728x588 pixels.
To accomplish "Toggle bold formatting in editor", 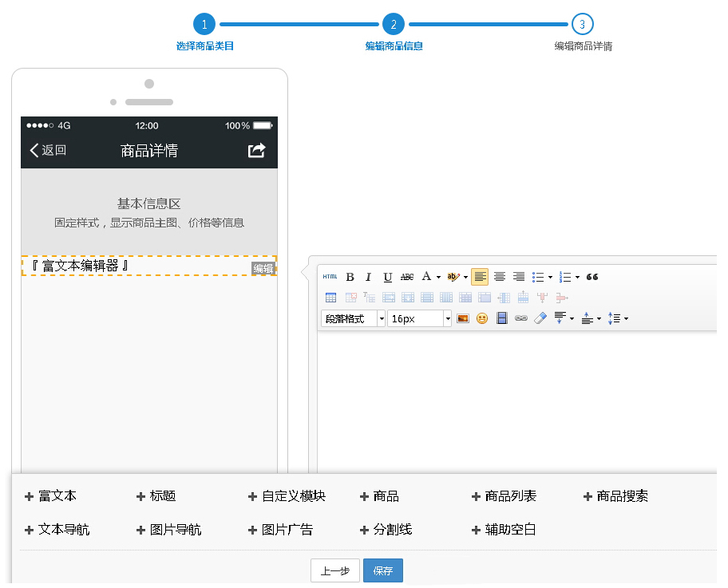I will (350, 277).
